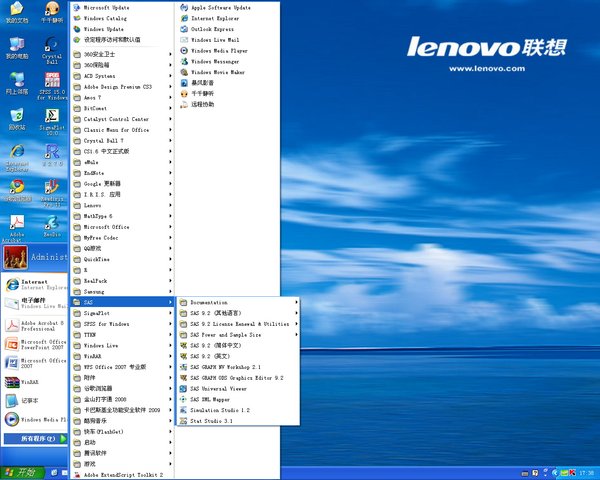Click the Administrator user picture

(16, 257)
